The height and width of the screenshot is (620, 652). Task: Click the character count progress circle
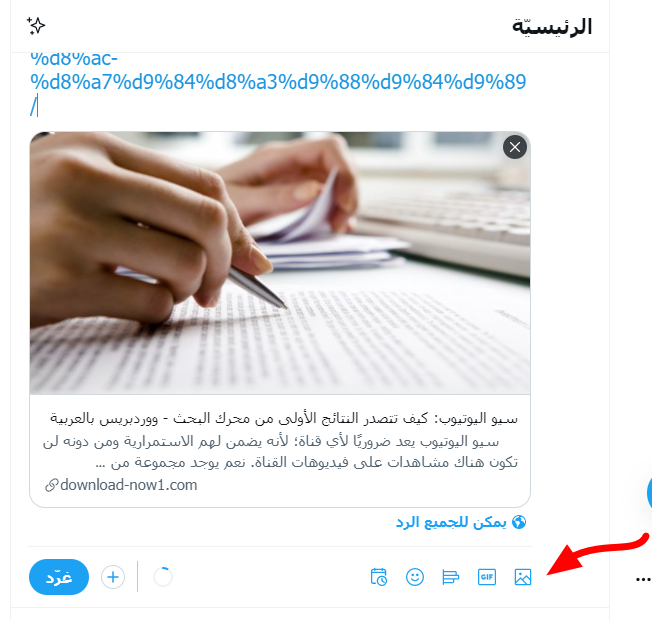(x=163, y=577)
